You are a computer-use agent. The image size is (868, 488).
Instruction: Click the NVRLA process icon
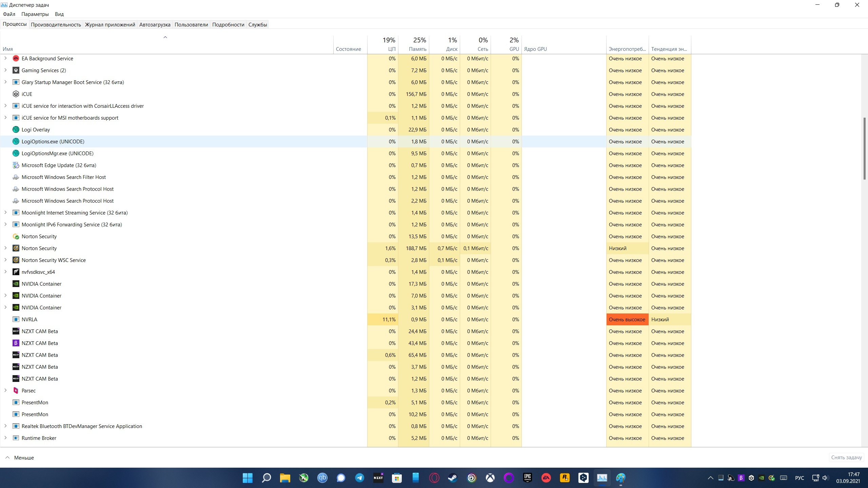16,319
